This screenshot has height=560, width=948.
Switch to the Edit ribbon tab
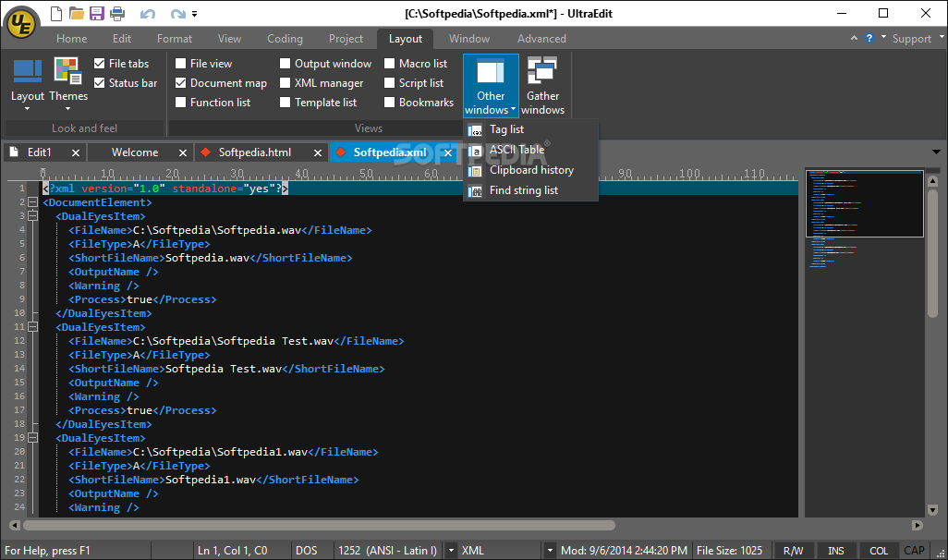122,39
